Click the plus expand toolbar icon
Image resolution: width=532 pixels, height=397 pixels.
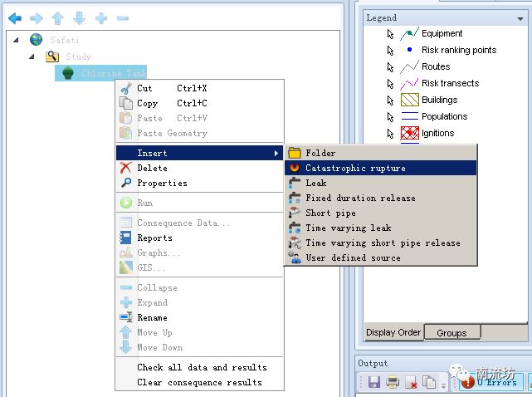(x=101, y=18)
